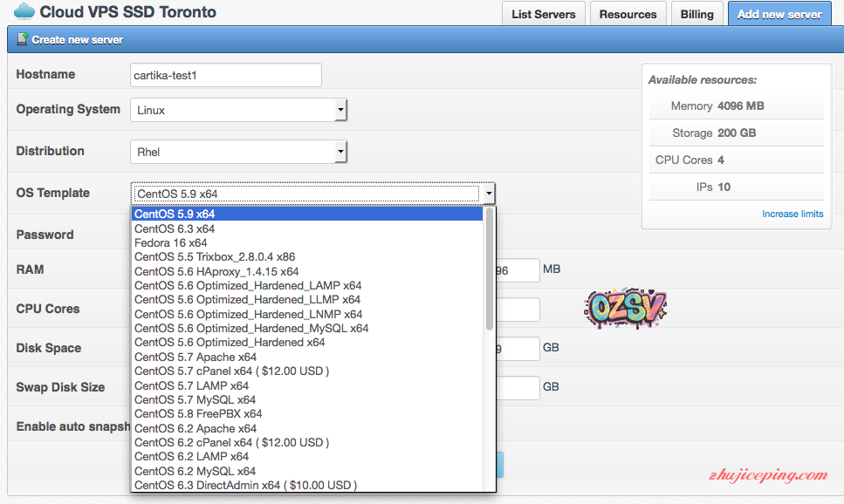Select the Add new server tab
Viewport: 844px width, 504px height.
779,14
